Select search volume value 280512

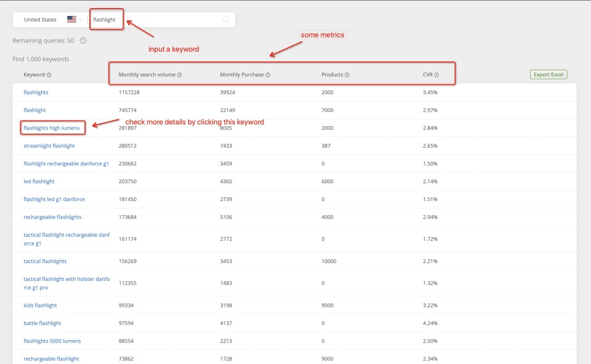(127, 146)
